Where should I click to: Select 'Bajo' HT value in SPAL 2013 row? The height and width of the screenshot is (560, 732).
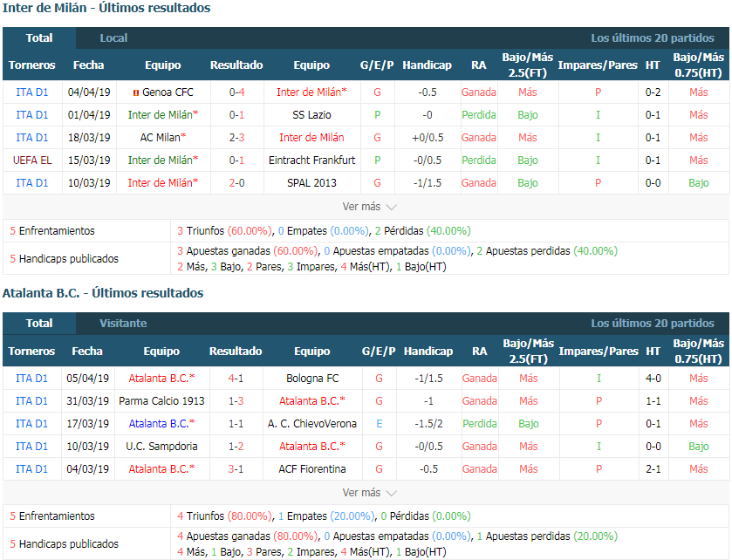(x=698, y=183)
